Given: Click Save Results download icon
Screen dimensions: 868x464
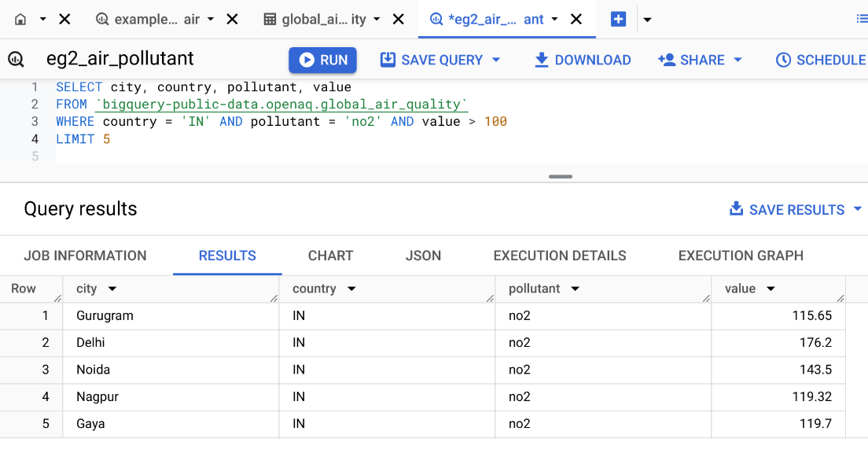Looking at the screenshot, I should tap(736, 209).
